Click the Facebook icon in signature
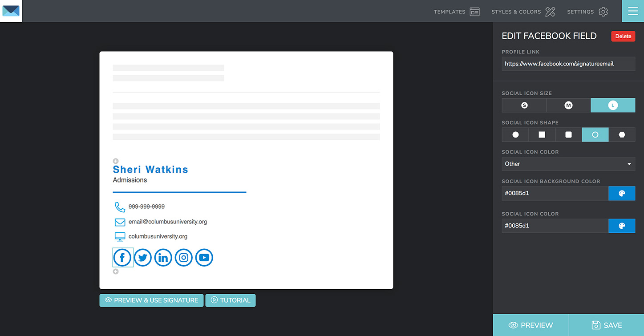 pyautogui.click(x=122, y=258)
